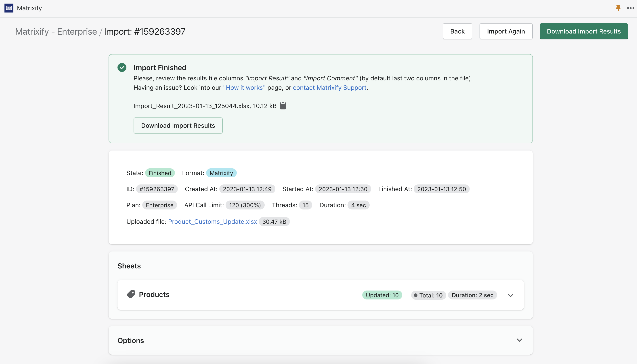Viewport: 637px width, 364px height.
Task: Click the Finished state badge
Action: (160, 173)
